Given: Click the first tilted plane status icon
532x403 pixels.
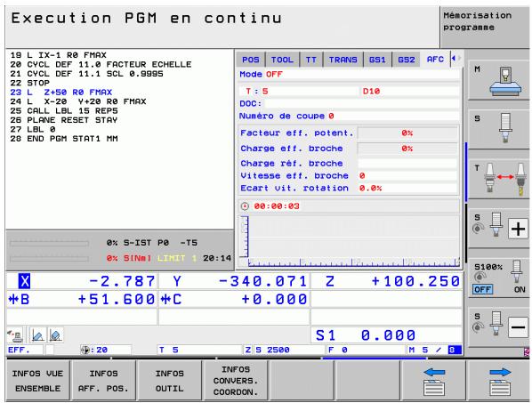Looking at the screenshot, I should [x=37, y=335].
